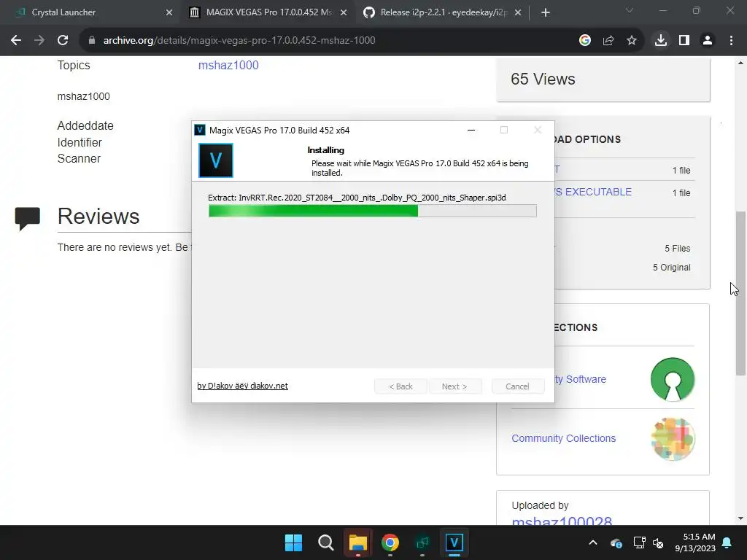Click OneDrive cloud tray icon

[x=616, y=542]
